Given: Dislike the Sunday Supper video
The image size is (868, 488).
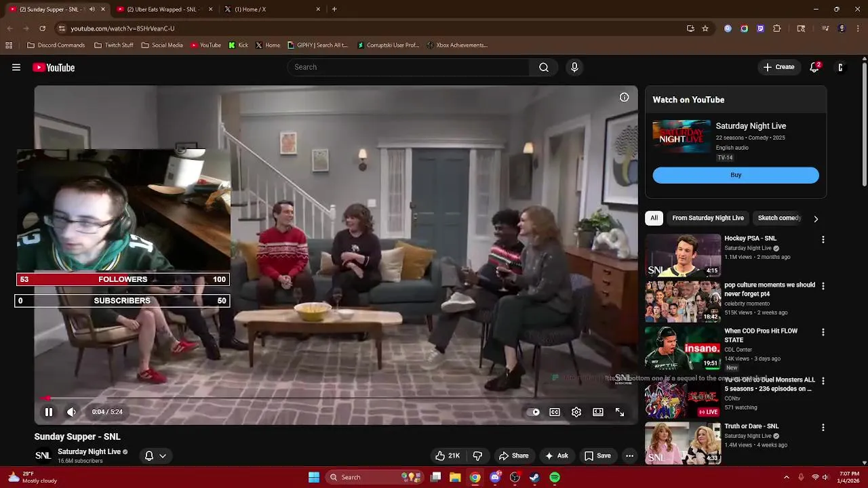Looking at the screenshot, I should coord(477,455).
